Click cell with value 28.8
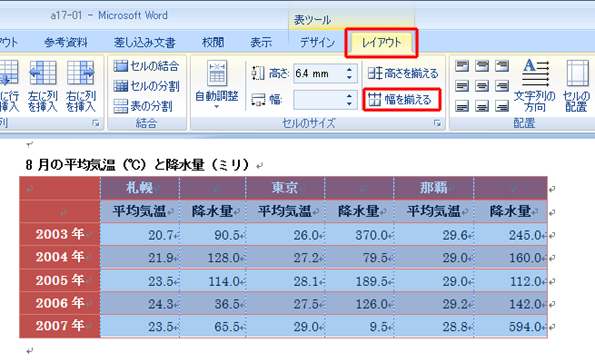 pos(434,326)
